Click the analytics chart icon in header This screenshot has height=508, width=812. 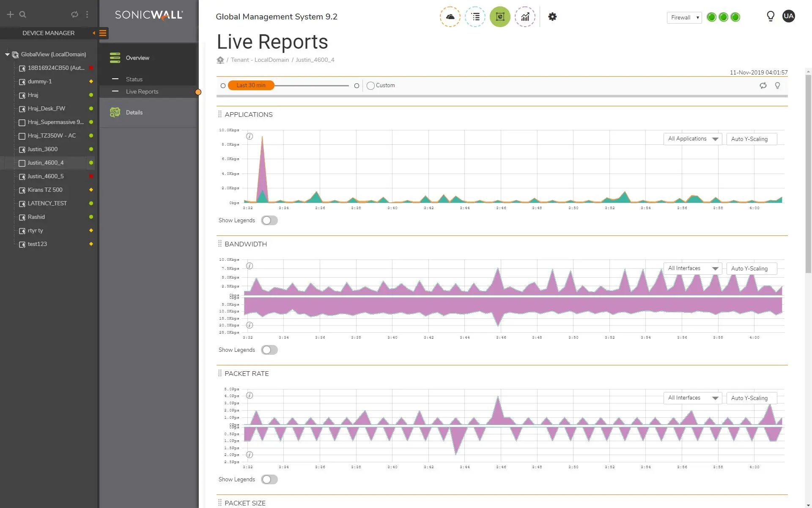(x=525, y=17)
